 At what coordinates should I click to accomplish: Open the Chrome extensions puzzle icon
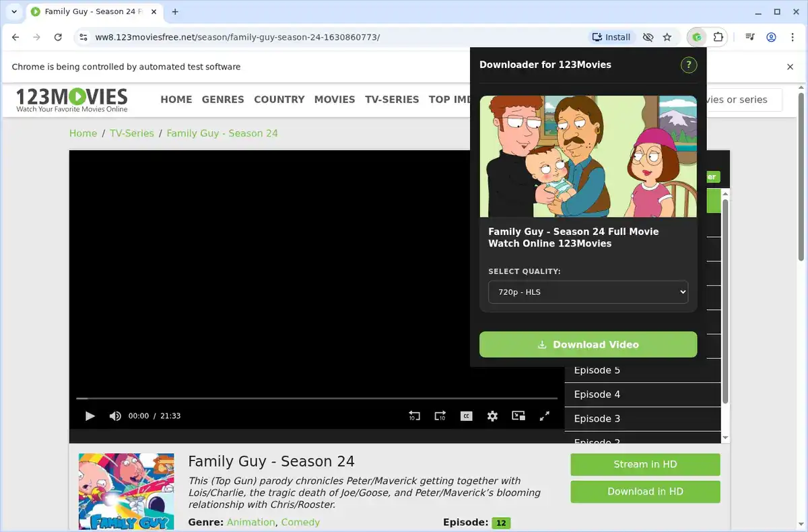coord(718,37)
